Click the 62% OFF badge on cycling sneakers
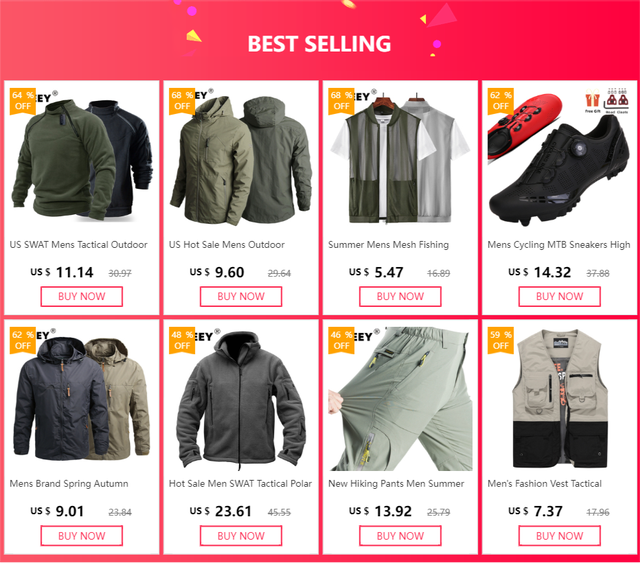 click(x=501, y=101)
